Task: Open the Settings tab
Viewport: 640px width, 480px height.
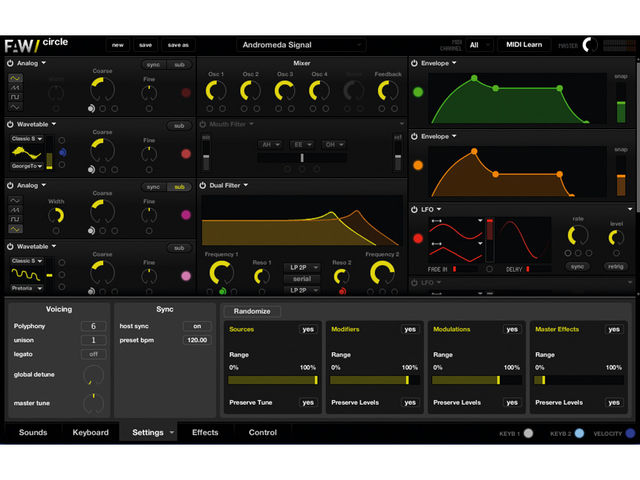Action: pos(148,432)
